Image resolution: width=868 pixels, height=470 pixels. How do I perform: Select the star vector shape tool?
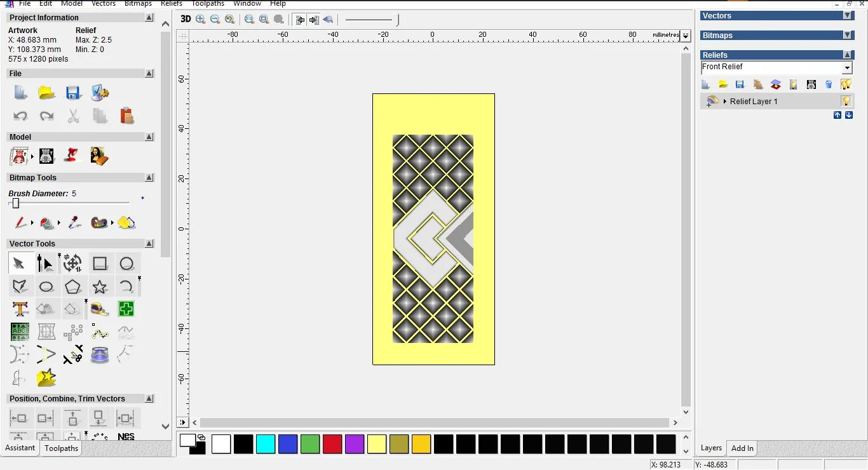pos(100,286)
